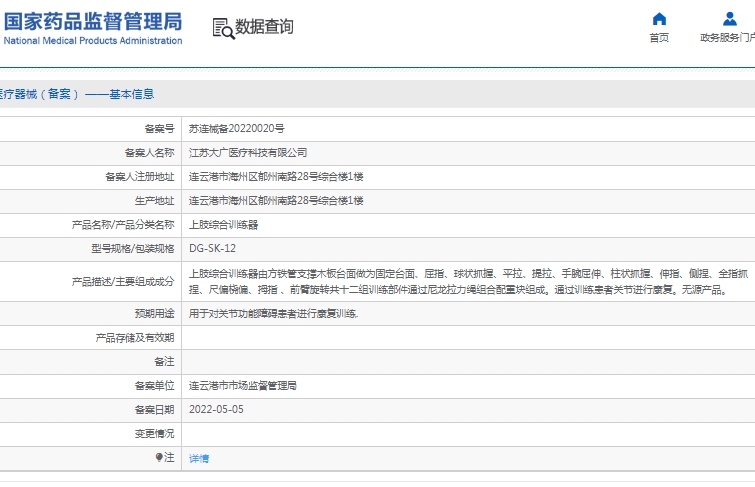Select the value 江苏大广医疗科技有限公司
This screenshot has height=487, width=755.
click(248, 153)
